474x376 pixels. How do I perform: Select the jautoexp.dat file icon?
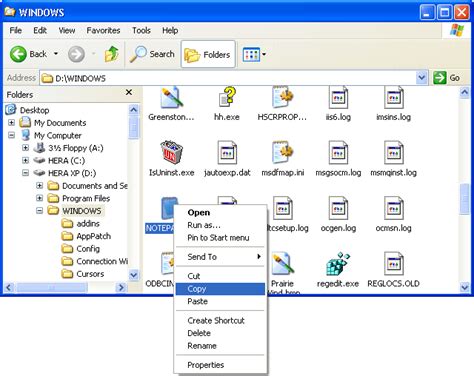tap(227, 153)
